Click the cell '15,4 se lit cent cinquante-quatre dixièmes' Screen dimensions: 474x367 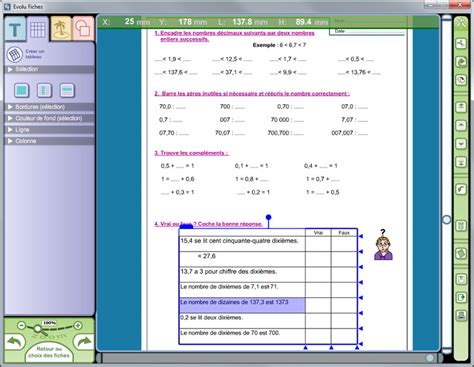[x=242, y=244]
